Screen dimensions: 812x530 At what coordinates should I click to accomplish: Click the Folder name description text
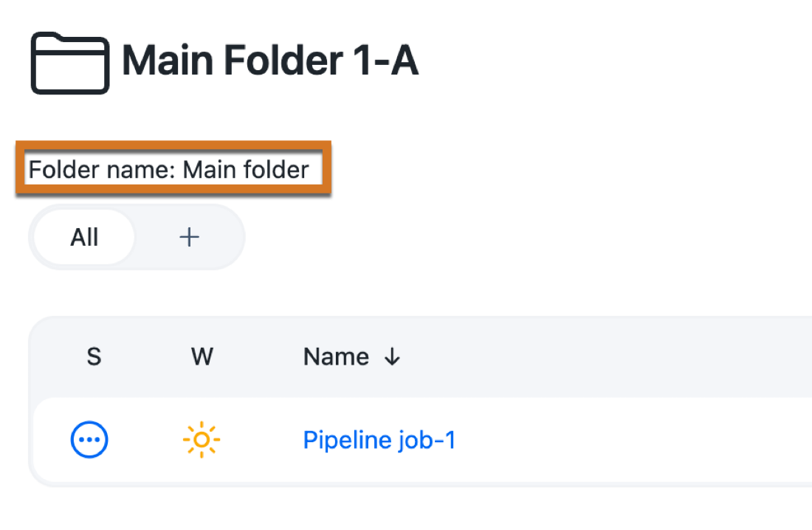pyautogui.click(x=168, y=170)
